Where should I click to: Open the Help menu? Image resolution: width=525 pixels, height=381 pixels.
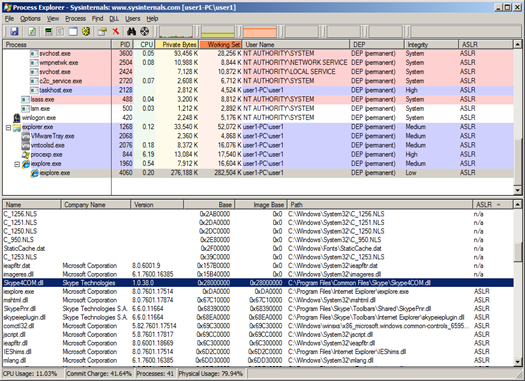click(x=152, y=19)
